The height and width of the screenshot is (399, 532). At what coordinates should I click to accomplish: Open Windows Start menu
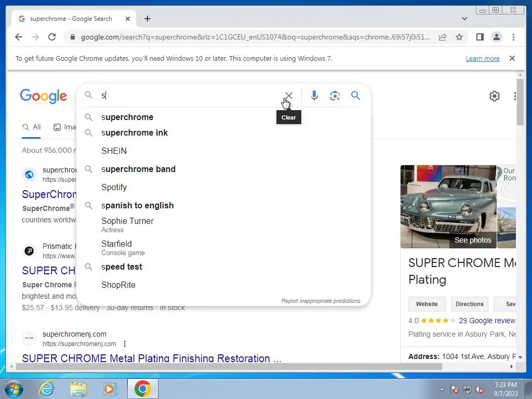pyautogui.click(x=14, y=389)
